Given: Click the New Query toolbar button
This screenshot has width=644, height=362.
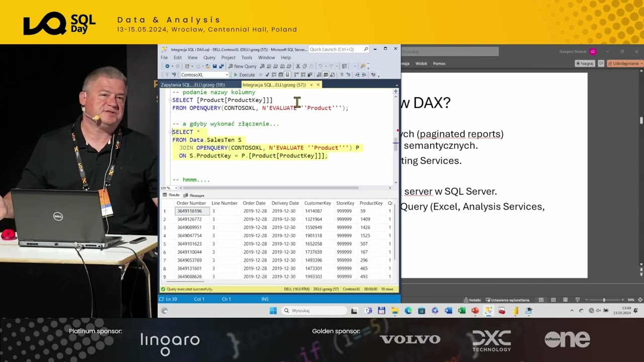Looking at the screenshot, I should 243,66.
